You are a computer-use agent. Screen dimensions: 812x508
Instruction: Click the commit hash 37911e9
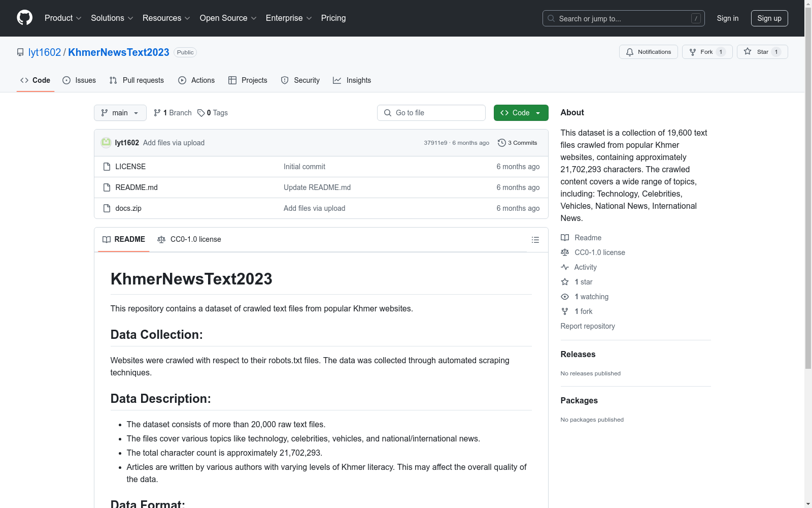tap(435, 143)
